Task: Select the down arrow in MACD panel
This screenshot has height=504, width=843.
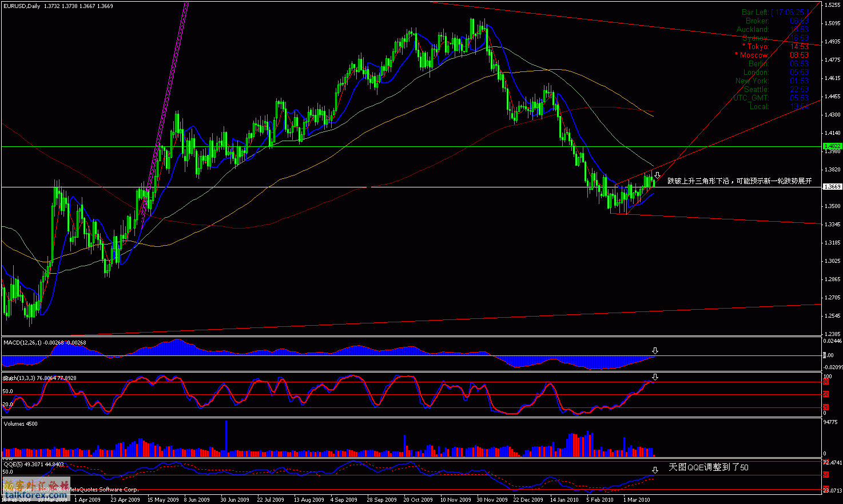Action: [x=655, y=351]
